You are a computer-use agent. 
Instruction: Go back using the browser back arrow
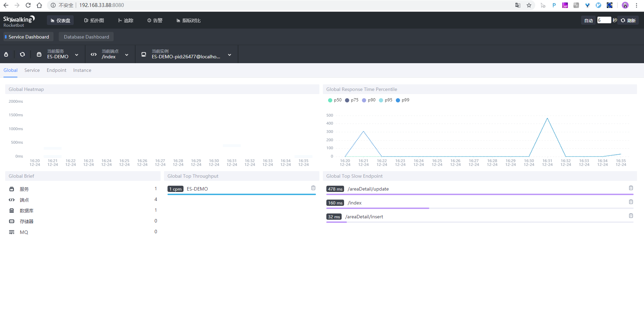[6, 5]
